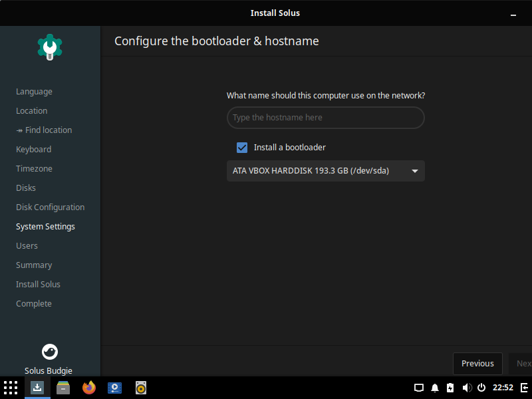Click the Solus Budgie label
Screen dimensions: 532x399
point(48,371)
